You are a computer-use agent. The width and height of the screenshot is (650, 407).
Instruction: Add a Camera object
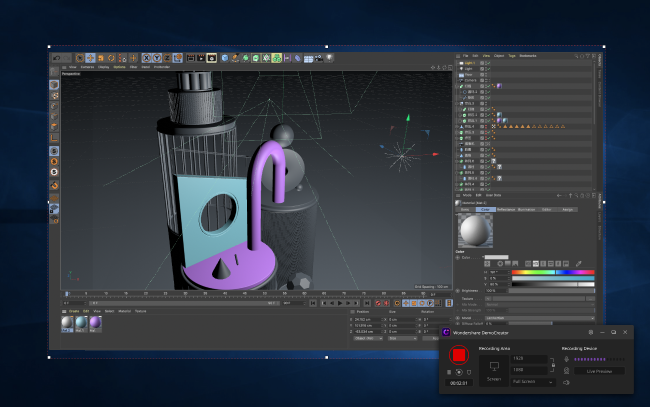click(x=318, y=58)
